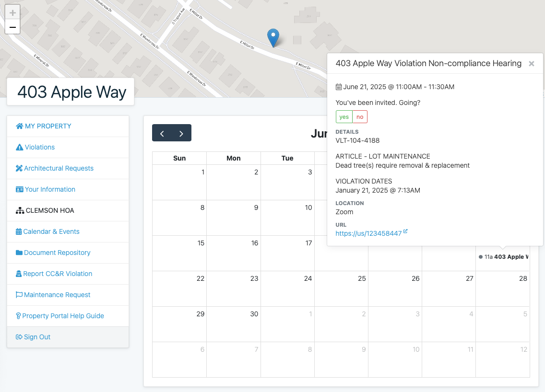
Task: Click the home icon beside My Property
Action: click(x=20, y=126)
